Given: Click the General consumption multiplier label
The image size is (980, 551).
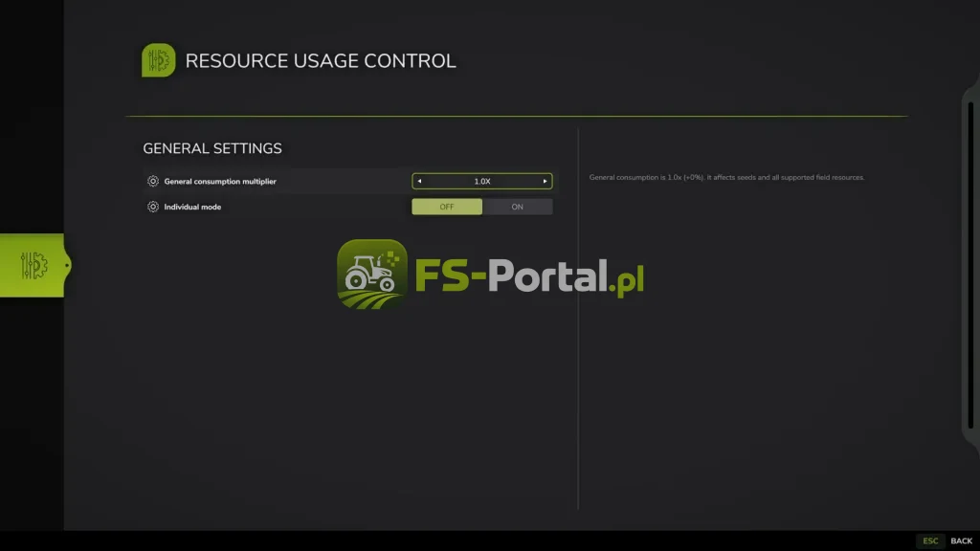Looking at the screenshot, I should point(220,181).
